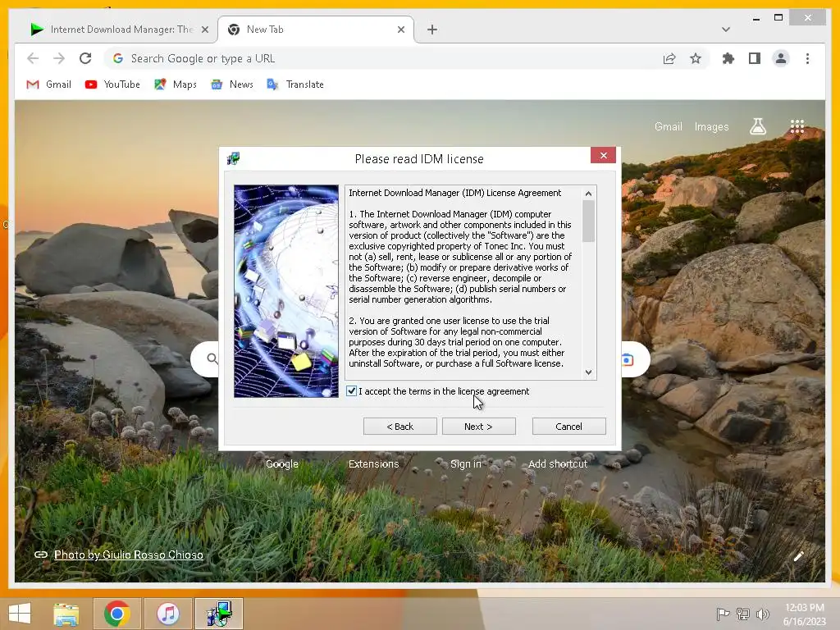Switch to Chrome in the taskbar
840x630 pixels.
(116, 614)
